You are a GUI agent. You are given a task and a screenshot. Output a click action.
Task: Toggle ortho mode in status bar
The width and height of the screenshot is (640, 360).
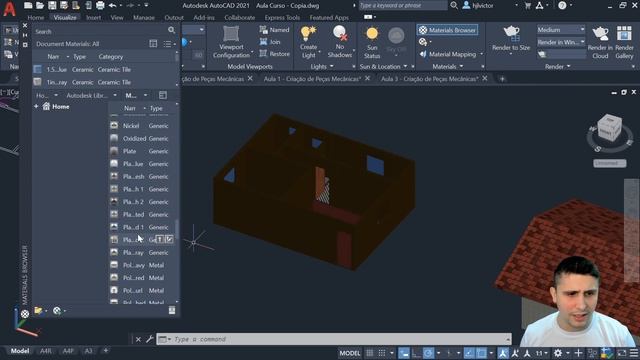(x=416, y=353)
